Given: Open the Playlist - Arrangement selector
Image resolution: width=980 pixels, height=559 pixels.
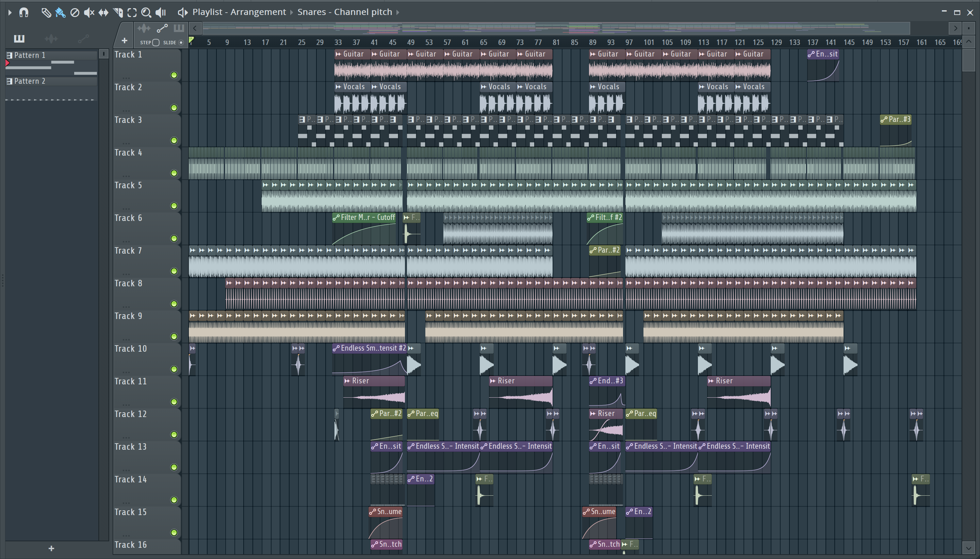Looking at the screenshot, I should coord(239,12).
